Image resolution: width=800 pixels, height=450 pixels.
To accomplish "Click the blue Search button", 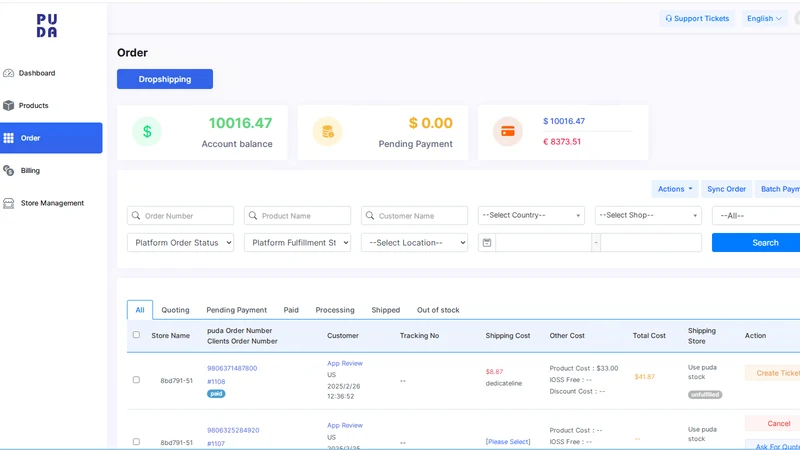I will 756,243.
